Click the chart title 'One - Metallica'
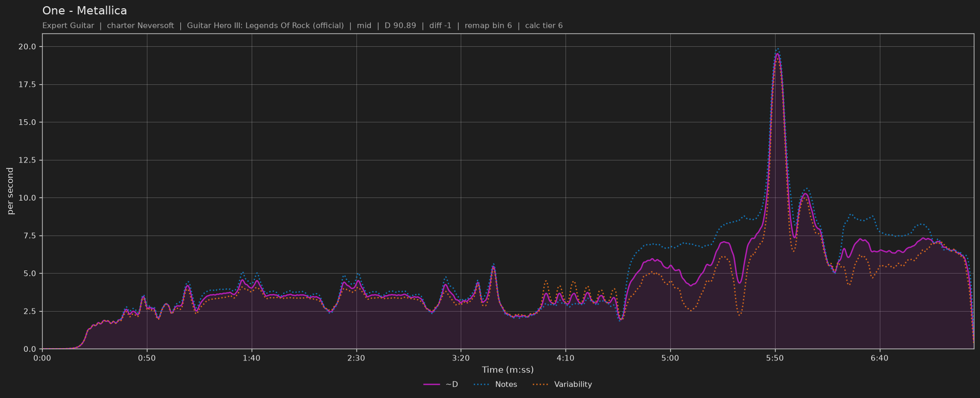Viewport: 980px width, 398px height. point(85,11)
